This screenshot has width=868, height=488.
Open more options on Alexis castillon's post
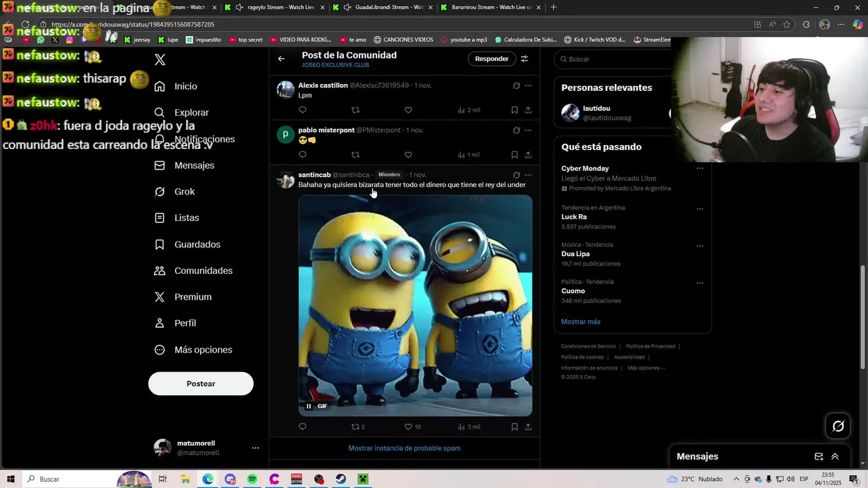click(528, 85)
